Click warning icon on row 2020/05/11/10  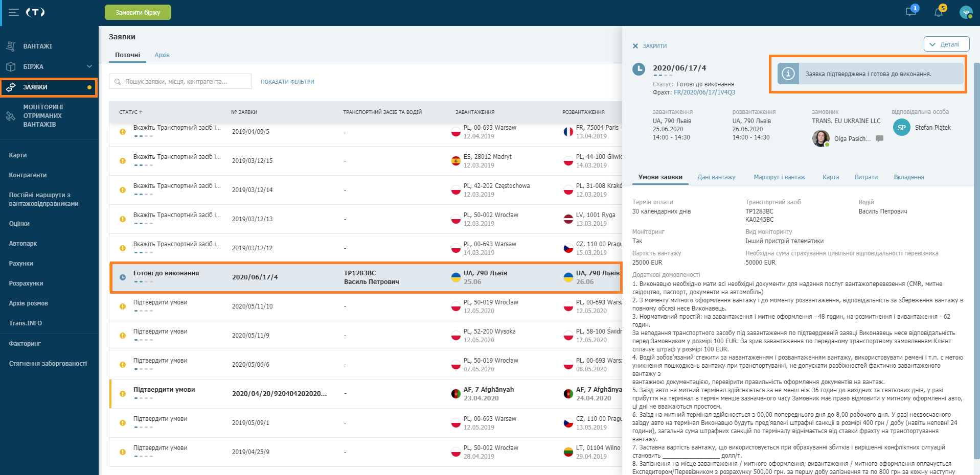pyautogui.click(x=123, y=306)
